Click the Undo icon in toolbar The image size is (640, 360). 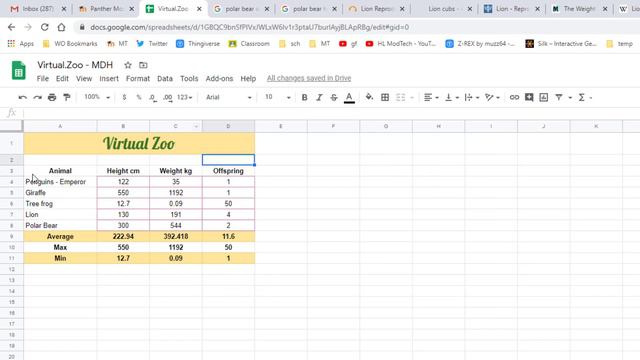click(22, 97)
